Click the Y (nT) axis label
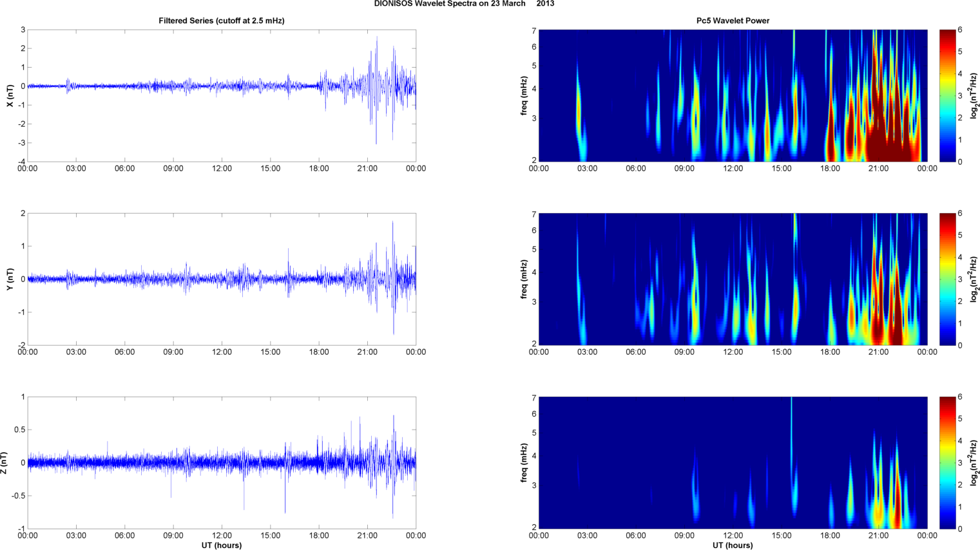The height and width of the screenshot is (550, 980). (10, 279)
